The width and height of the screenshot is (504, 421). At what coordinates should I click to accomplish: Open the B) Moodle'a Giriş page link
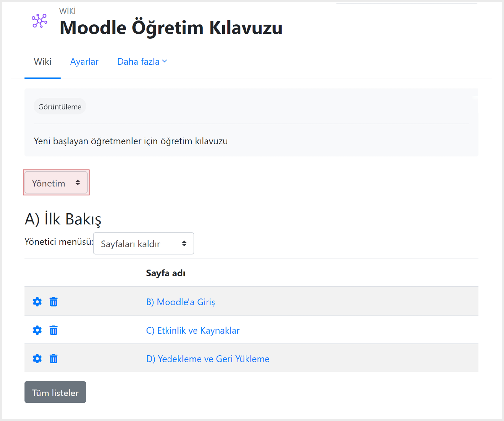point(181,302)
